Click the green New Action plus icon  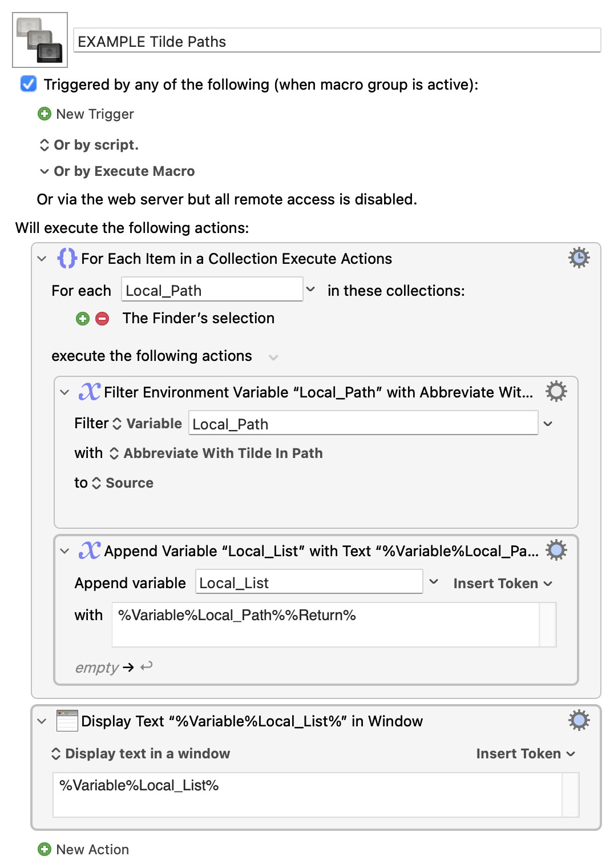[44, 850]
